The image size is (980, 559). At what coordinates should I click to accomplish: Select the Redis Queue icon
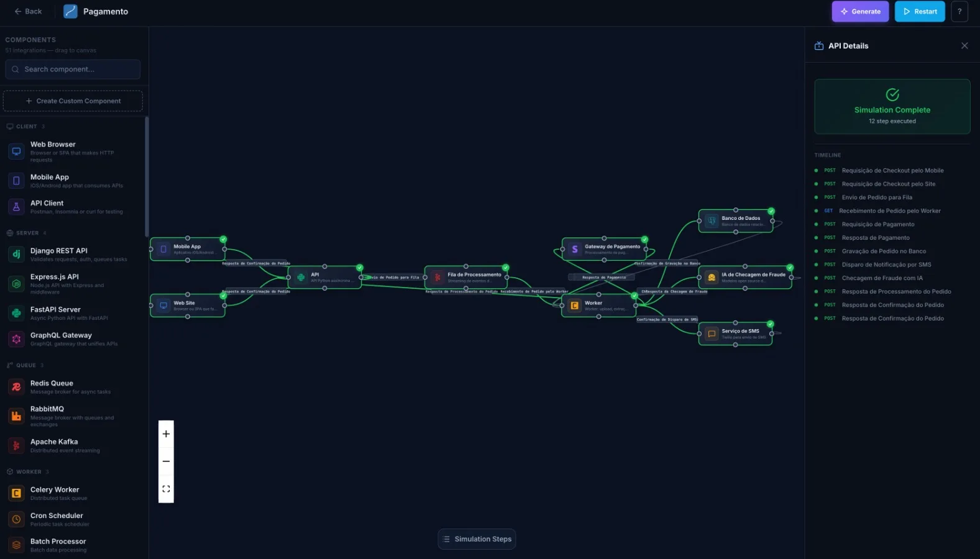coord(16,387)
